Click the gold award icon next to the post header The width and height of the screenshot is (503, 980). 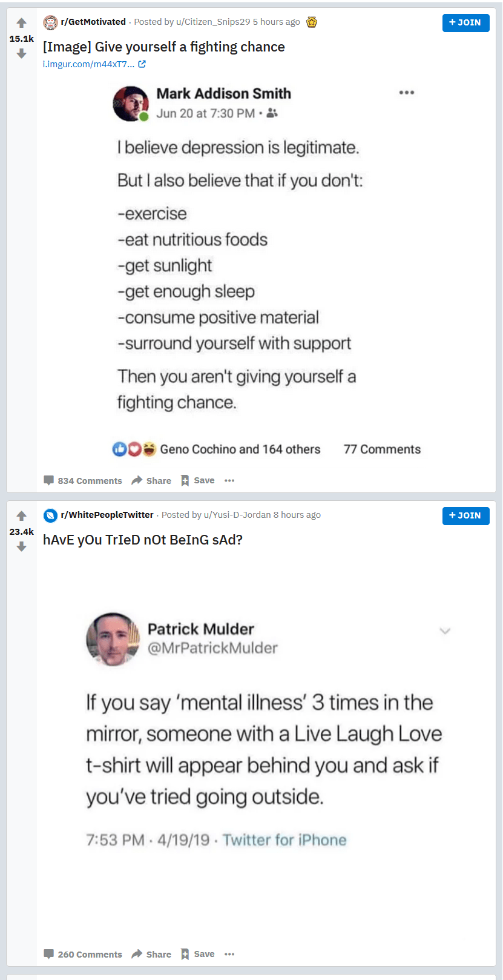pos(311,21)
